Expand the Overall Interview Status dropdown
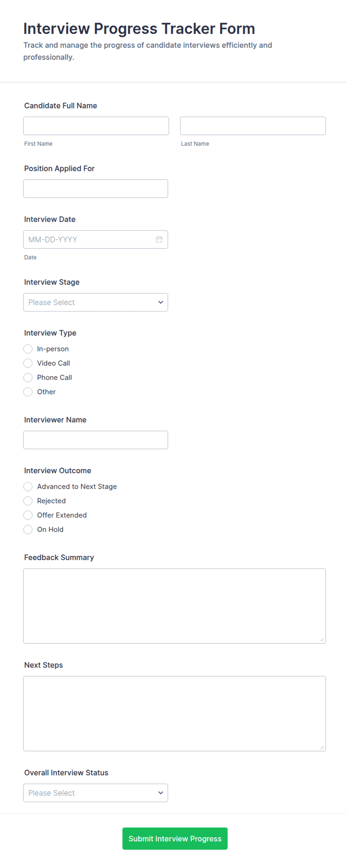Screen dimensions: 346x868 pyautogui.click(x=96, y=793)
